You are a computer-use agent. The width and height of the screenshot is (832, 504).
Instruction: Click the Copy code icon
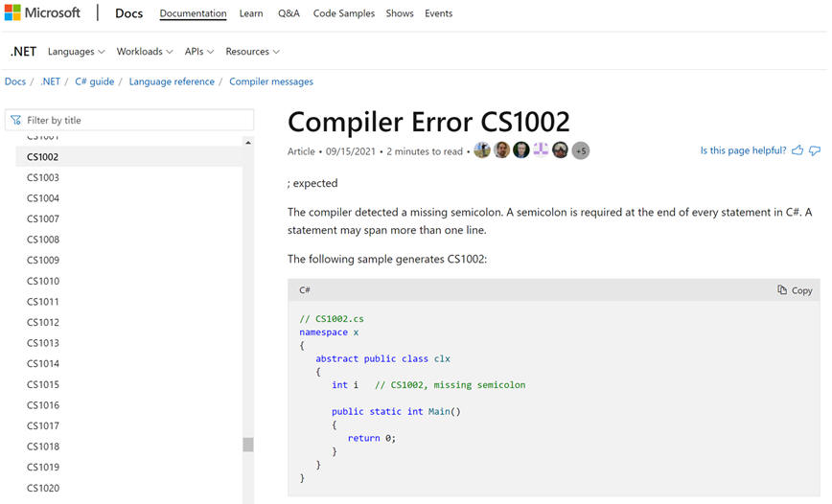tap(782, 289)
